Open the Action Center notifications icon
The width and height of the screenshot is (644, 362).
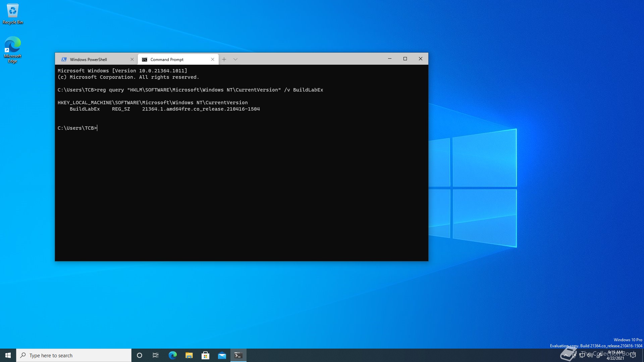point(633,355)
